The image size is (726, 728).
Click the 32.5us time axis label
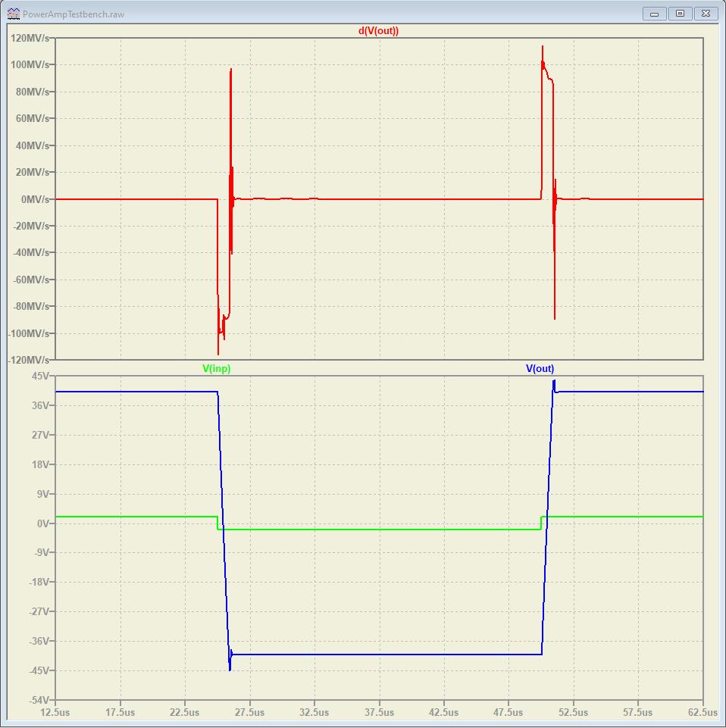314,712
